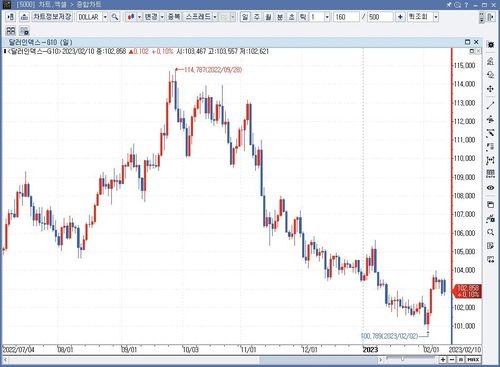The image size is (500, 367).
Task: Click the candlestick chart type icon
Action: (x=131, y=17)
